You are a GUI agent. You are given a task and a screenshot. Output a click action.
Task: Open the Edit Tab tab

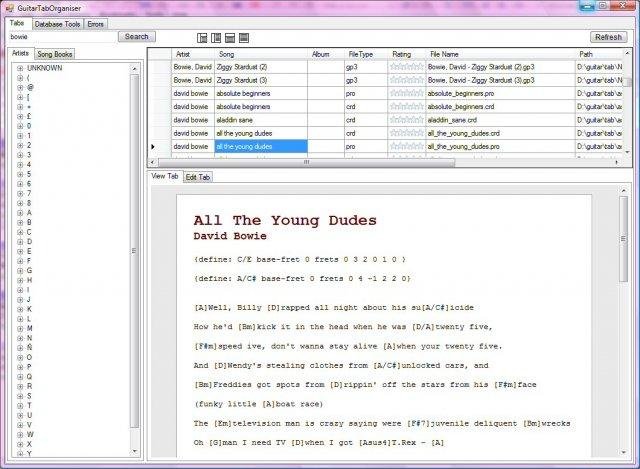click(x=198, y=177)
